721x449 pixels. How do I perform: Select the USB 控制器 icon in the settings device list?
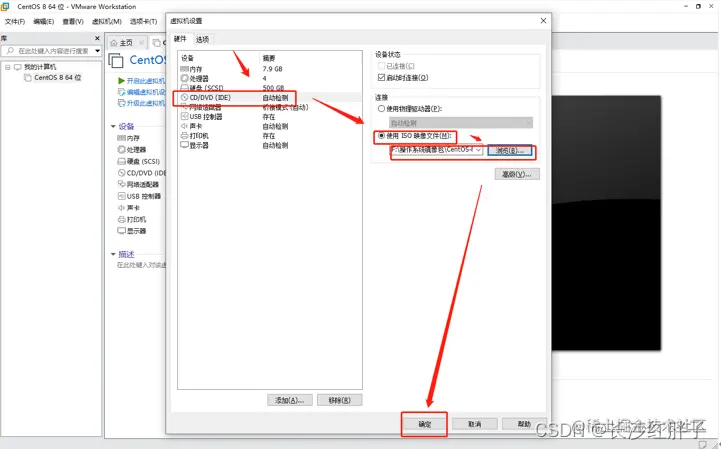184,116
